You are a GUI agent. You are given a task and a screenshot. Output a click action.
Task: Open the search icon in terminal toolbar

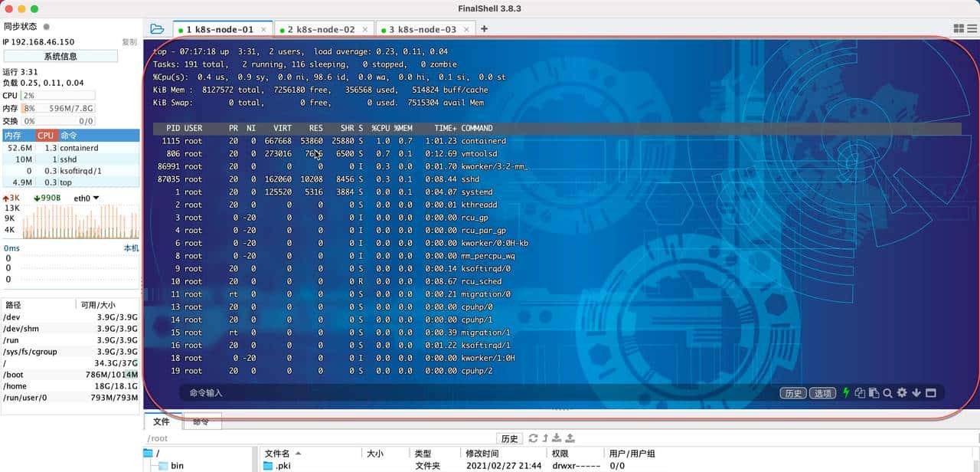pyautogui.click(x=887, y=392)
